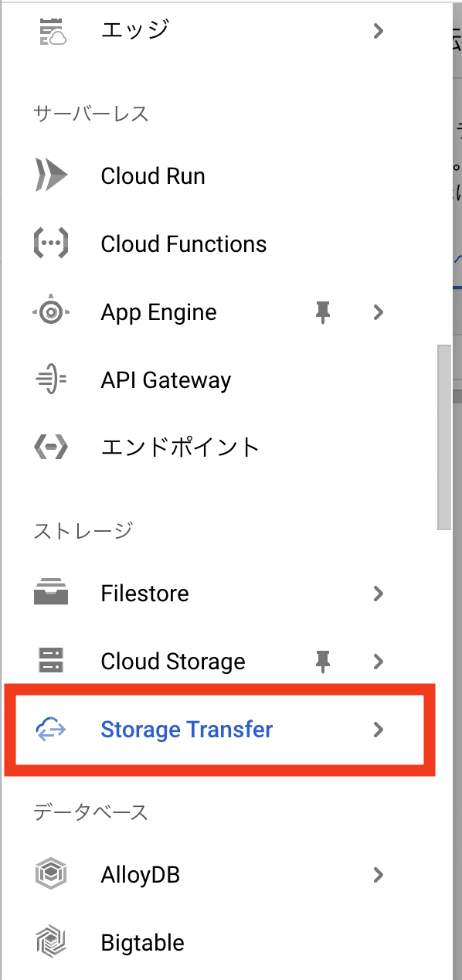Image resolution: width=462 pixels, height=980 pixels.
Task: Open the AlloyDB submenu chevron
Action: (x=378, y=874)
